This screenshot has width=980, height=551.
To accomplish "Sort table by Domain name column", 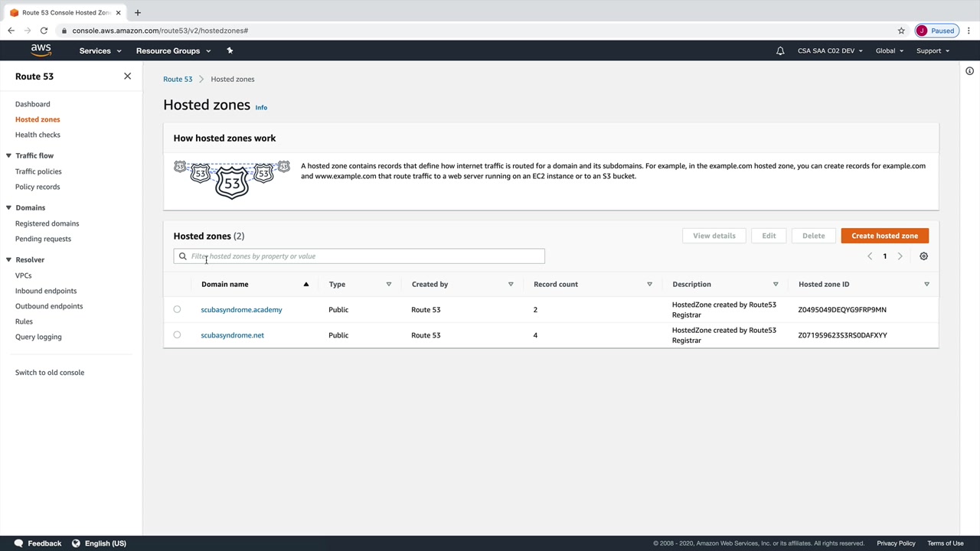I will pyautogui.click(x=225, y=284).
